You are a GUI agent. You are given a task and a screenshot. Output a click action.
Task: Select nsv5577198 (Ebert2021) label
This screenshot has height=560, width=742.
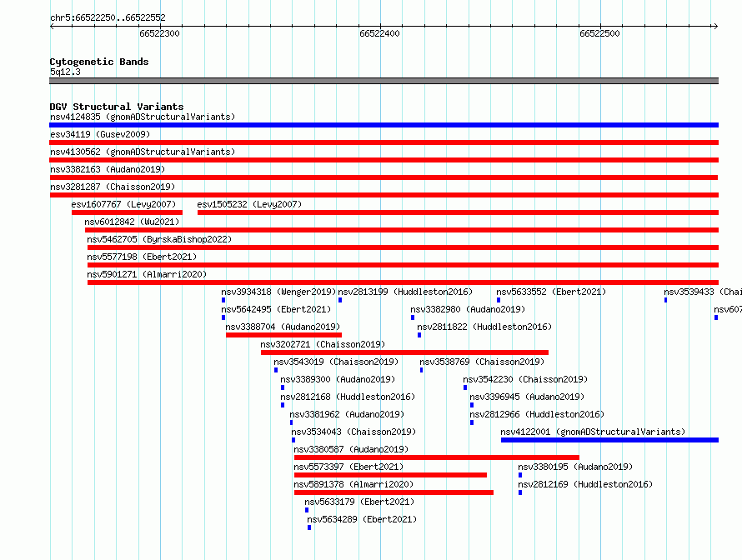(142, 257)
